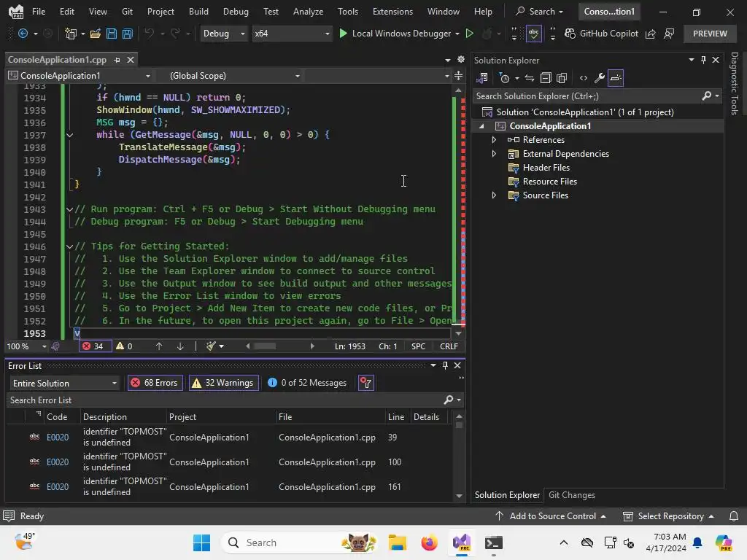Click the Open File folder icon
This screenshot has height=560, width=747.
[96, 34]
